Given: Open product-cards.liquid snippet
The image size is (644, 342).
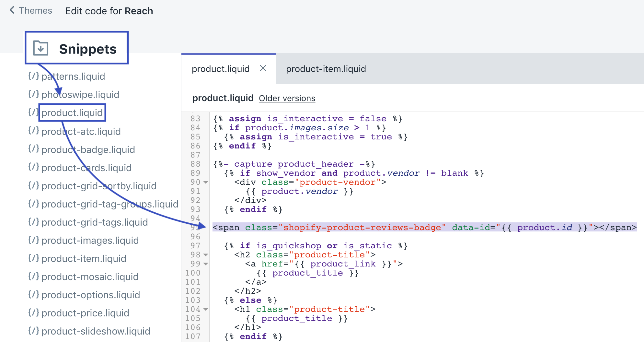Looking at the screenshot, I should (86, 168).
